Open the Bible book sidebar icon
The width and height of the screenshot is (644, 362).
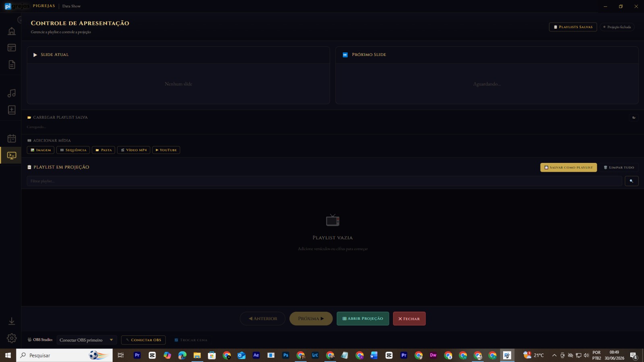click(12, 110)
